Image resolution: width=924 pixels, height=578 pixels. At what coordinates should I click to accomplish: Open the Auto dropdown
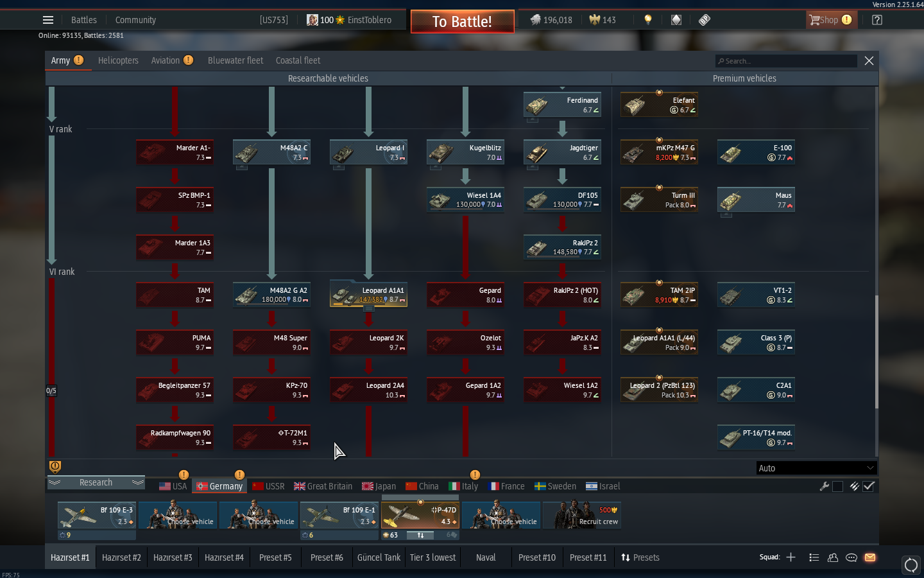816,468
